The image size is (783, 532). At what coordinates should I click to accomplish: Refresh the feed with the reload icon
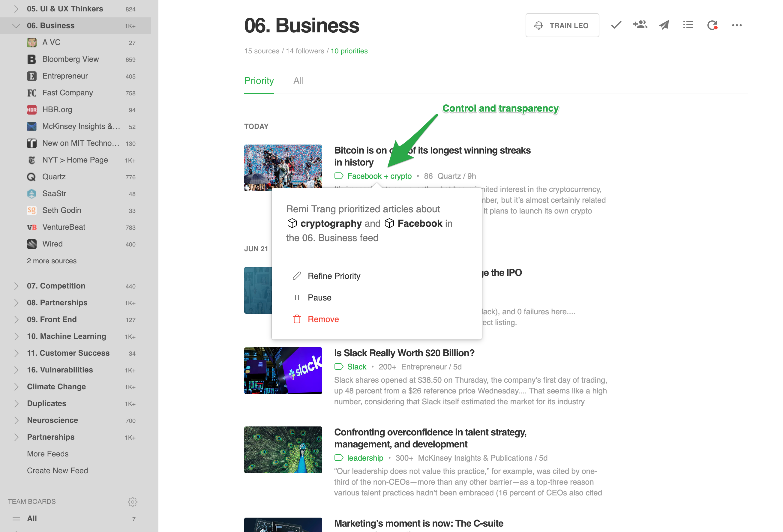click(x=712, y=25)
